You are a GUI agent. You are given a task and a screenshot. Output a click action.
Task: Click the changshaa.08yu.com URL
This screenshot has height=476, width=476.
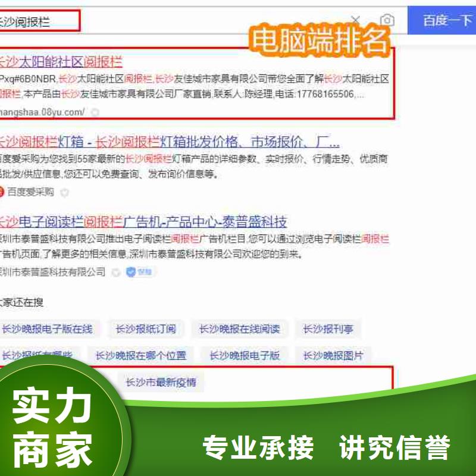click(42, 112)
